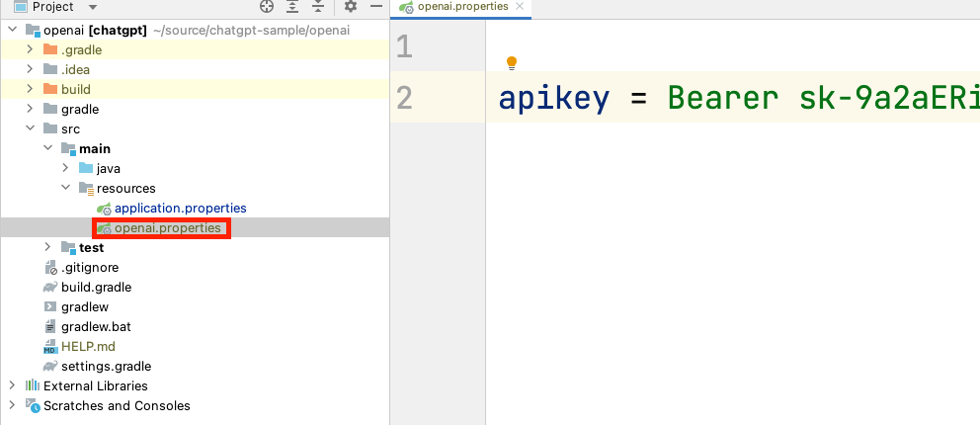Select the openai.properties editor tab

coord(462,8)
